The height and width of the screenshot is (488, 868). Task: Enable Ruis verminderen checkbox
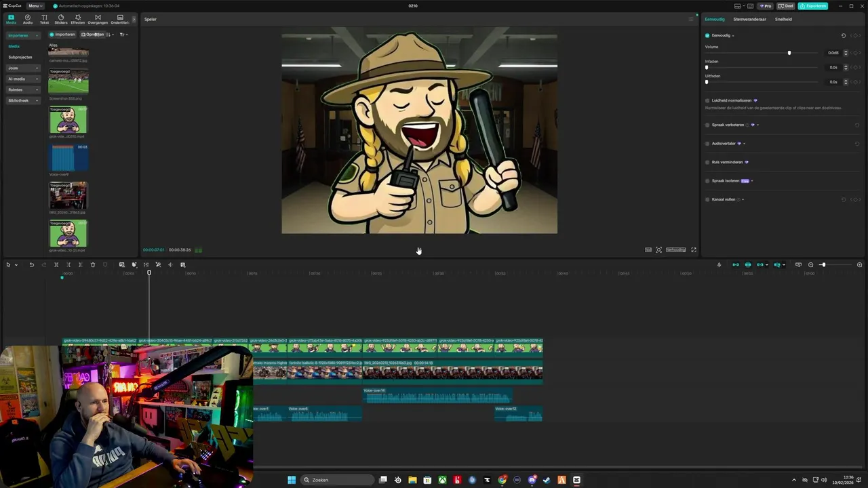(707, 162)
